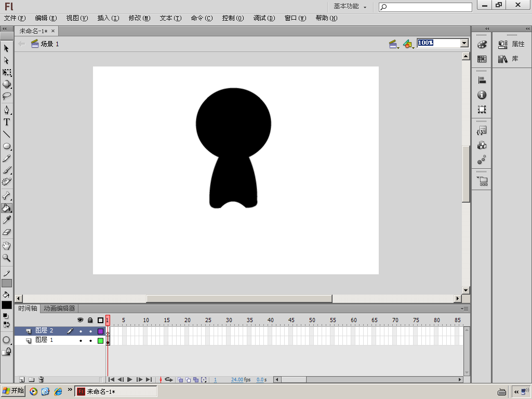
Task: Toggle Onion Skin button
Action: coord(180,380)
